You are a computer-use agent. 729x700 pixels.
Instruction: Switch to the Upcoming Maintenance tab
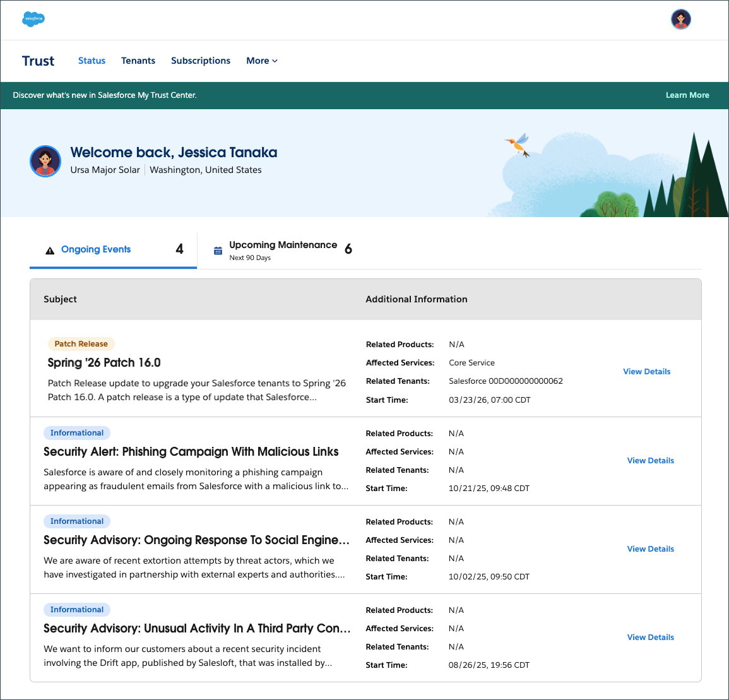tap(283, 245)
